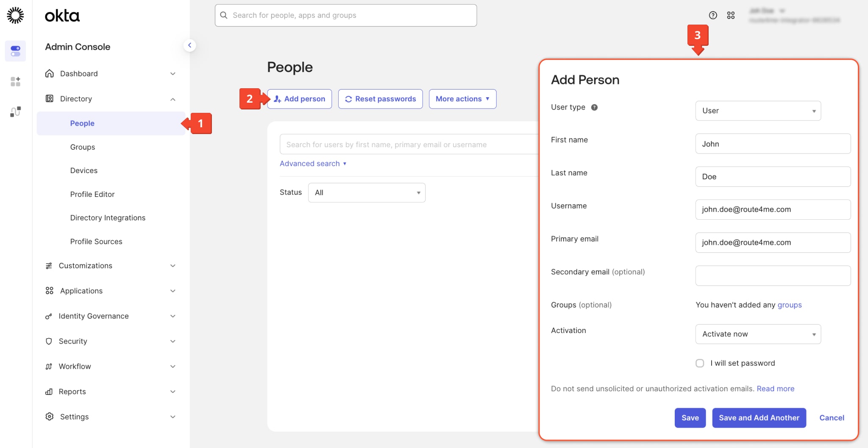Open the Activation dropdown
This screenshot has height=448, width=868.
pos(758,334)
